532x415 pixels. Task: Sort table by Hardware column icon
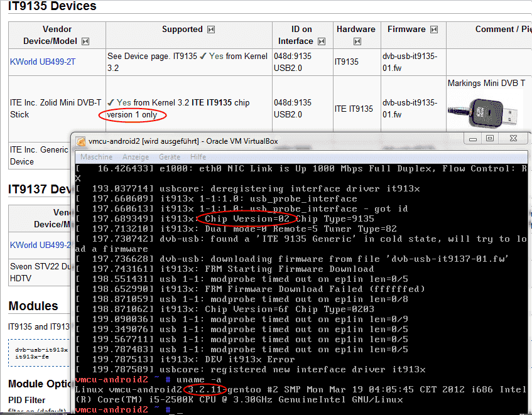click(x=357, y=41)
